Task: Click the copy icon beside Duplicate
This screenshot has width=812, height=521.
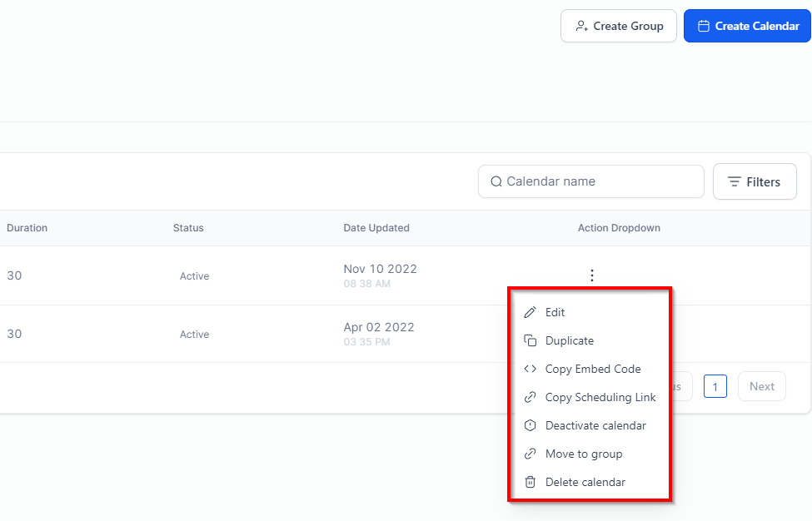Action: click(x=530, y=340)
